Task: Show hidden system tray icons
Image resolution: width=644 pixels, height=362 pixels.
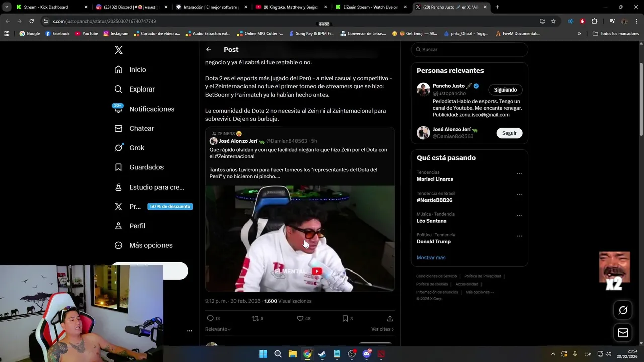Action: 553,354
